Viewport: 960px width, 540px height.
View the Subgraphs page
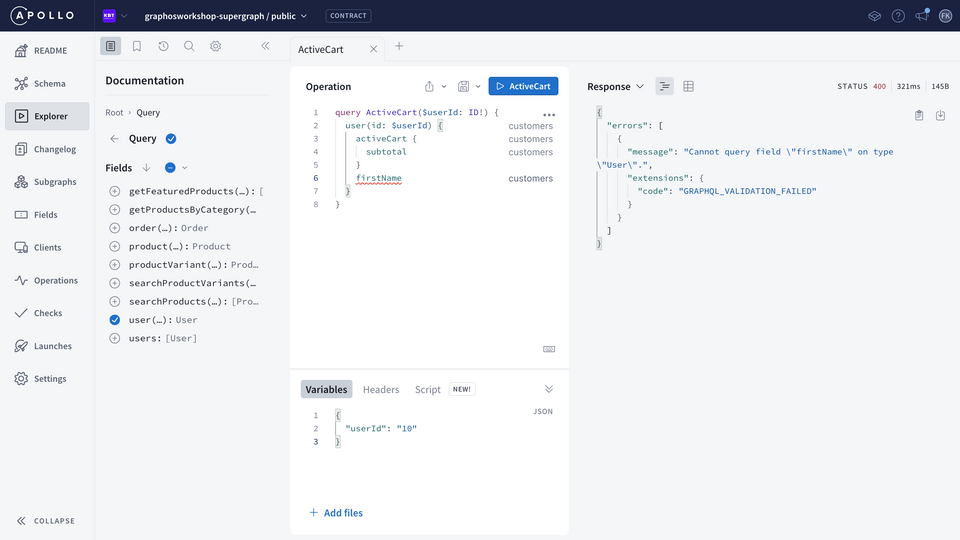[47, 182]
